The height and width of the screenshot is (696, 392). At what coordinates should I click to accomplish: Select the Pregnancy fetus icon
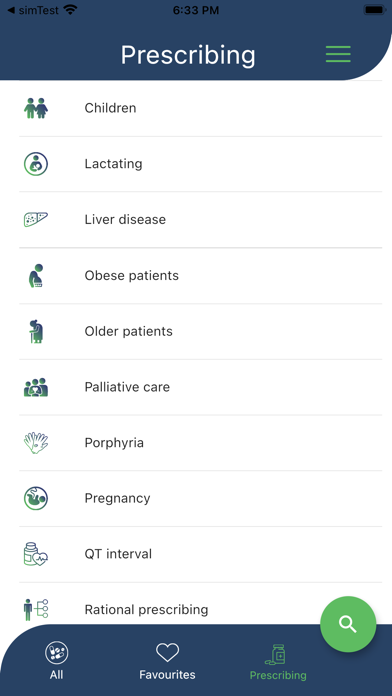(36, 498)
